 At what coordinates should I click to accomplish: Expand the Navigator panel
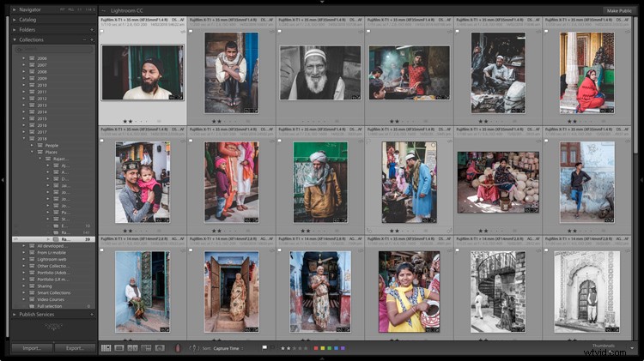point(15,9)
